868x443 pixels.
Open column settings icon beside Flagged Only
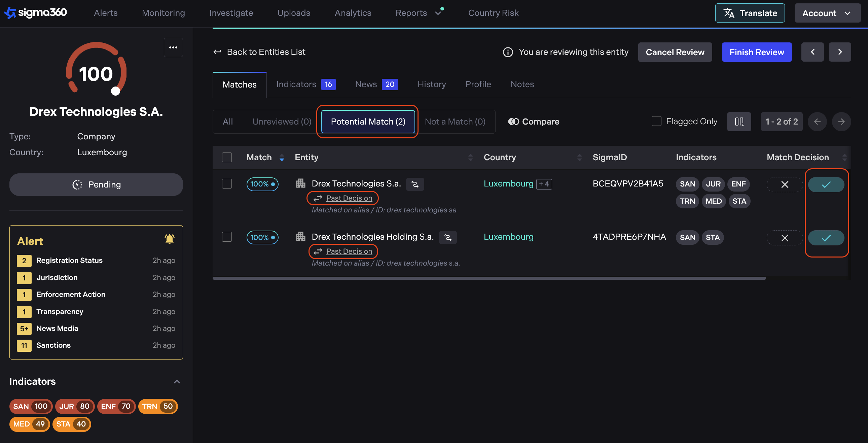[x=738, y=122]
